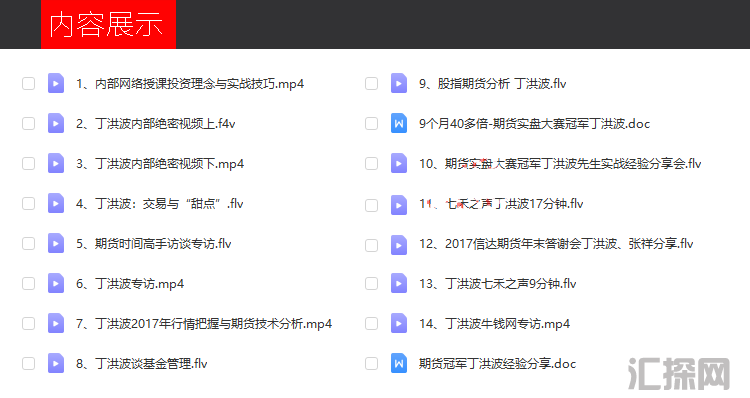
Task: Click video icon for 七禾之声丁洪波17分钟.flv
Action: point(399,205)
